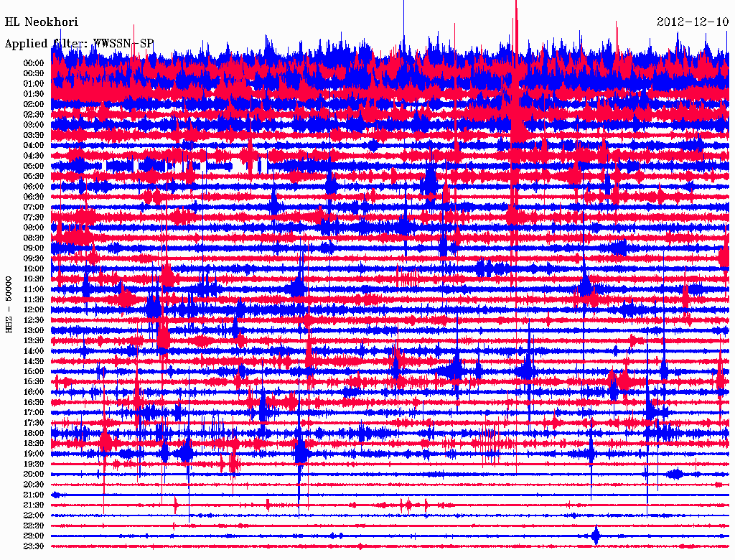This screenshot has width=735, height=560.
Task: Click the blue seismic burst on the 23:00 trace
Action: [x=595, y=536]
